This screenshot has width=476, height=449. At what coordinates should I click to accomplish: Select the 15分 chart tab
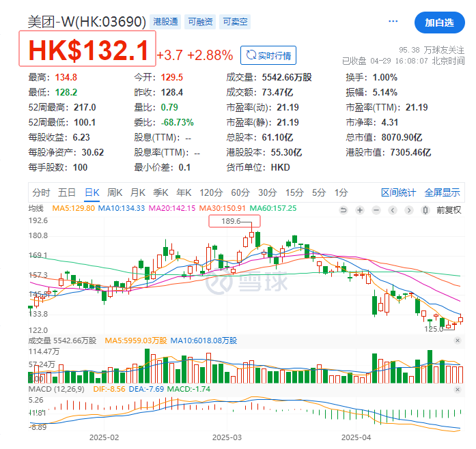click(x=294, y=192)
